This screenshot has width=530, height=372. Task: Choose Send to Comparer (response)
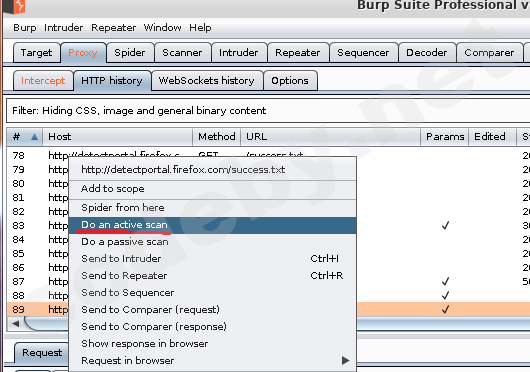click(213, 327)
